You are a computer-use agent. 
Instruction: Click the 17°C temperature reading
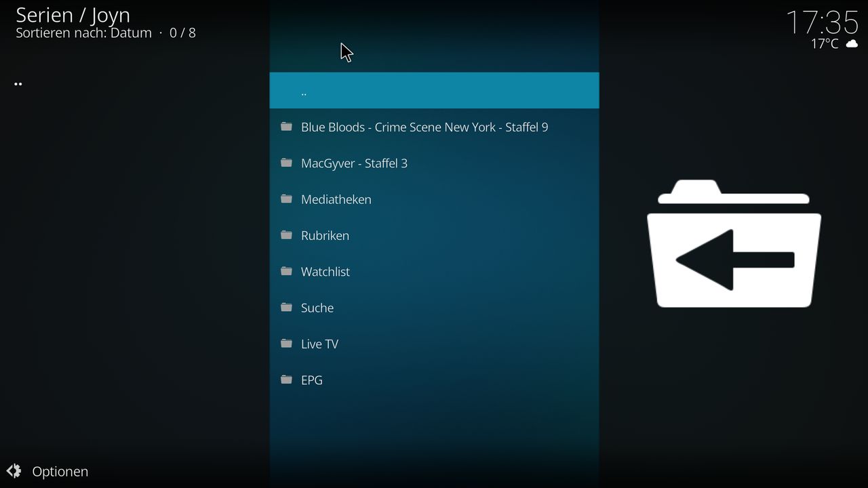825,44
